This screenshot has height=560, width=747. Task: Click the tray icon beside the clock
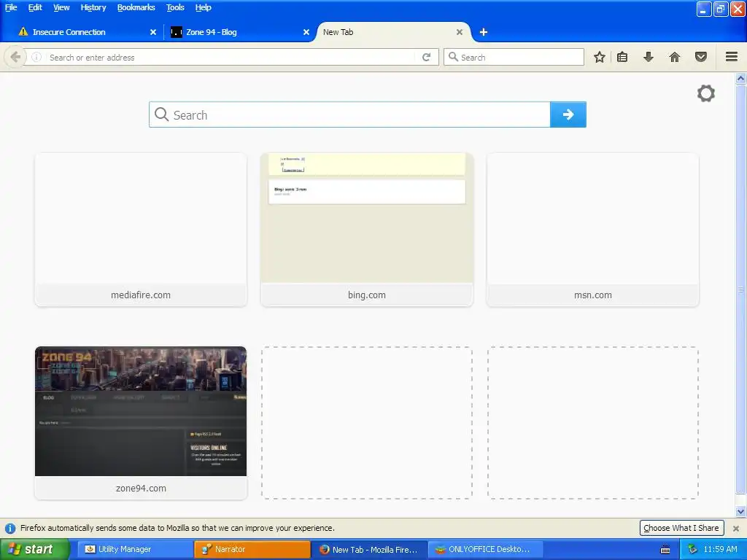692,549
